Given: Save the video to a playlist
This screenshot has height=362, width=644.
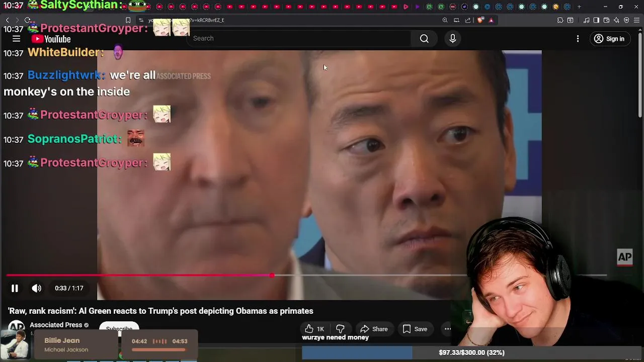Looking at the screenshot, I should (x=415, y=329).
